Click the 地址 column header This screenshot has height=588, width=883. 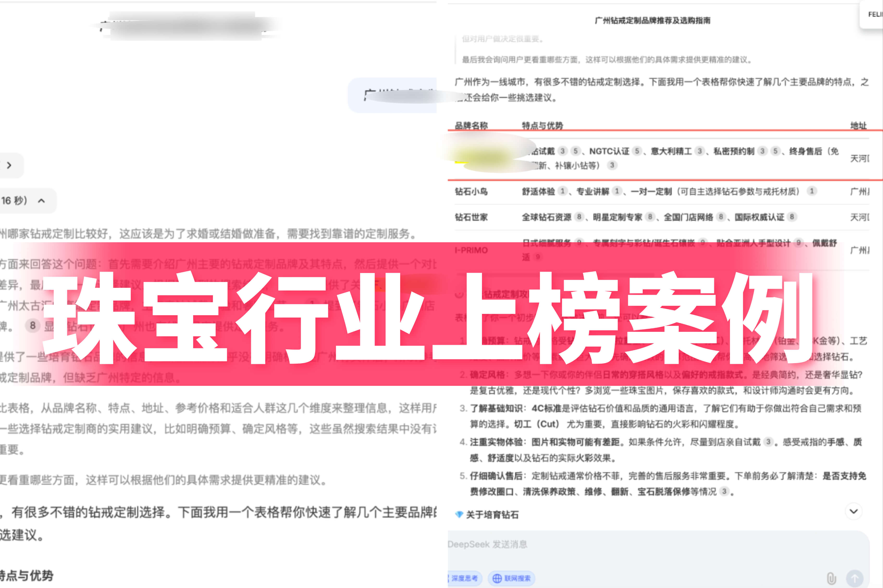[858, 126]
